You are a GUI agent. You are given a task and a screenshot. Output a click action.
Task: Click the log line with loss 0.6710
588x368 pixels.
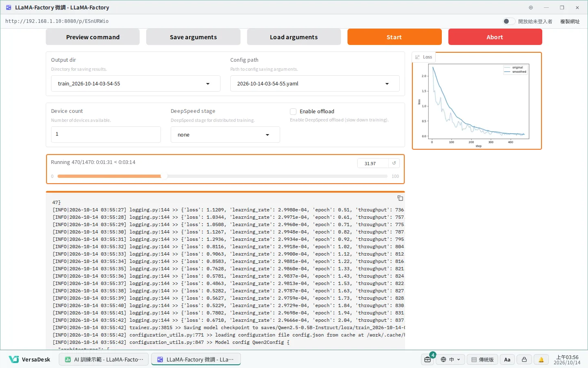[x=229, y=320]
